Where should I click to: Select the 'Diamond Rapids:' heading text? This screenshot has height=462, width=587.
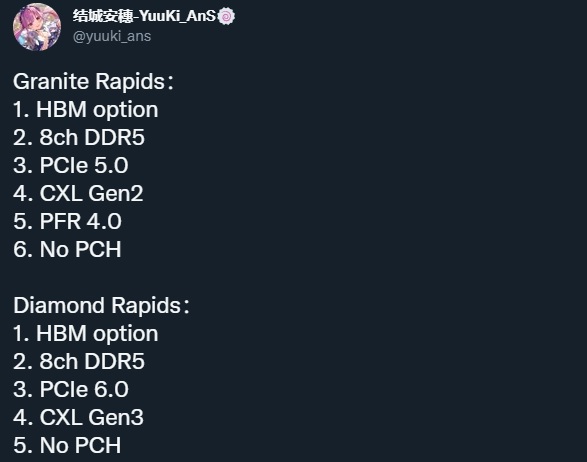[x=101, y=305]
